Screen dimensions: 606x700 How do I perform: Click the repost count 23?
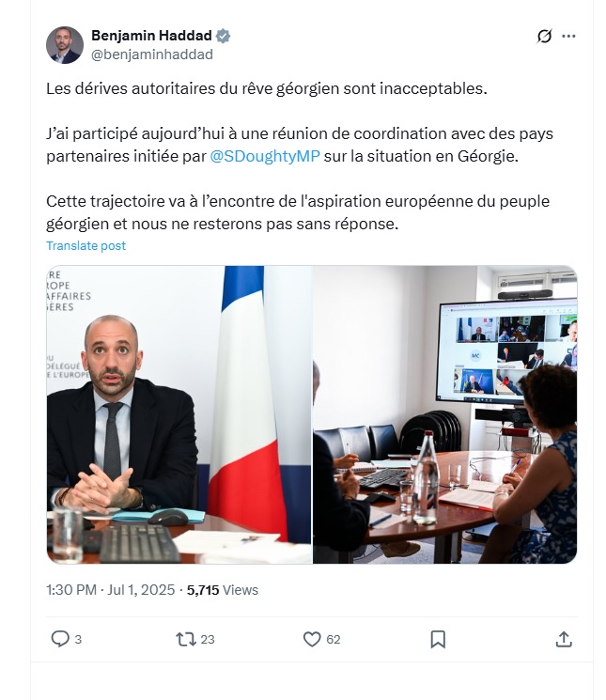tap(208, 639)
